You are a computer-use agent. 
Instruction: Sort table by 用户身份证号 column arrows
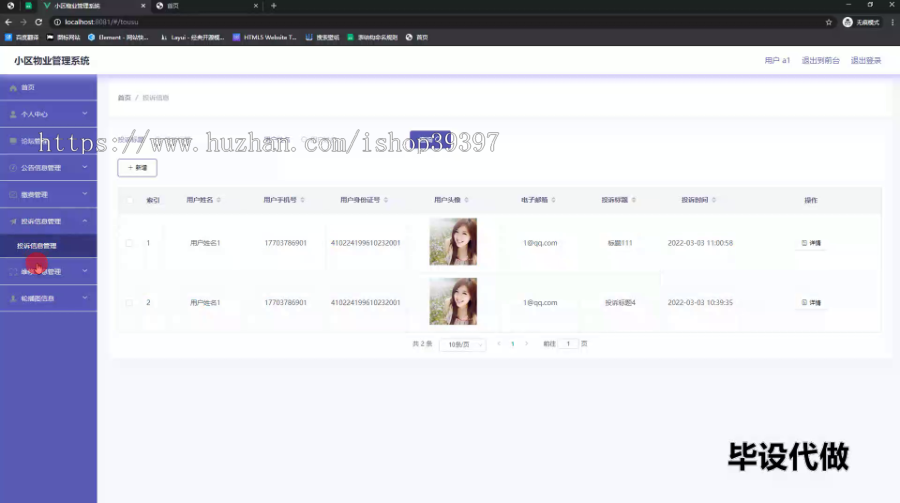pos(386,200)
